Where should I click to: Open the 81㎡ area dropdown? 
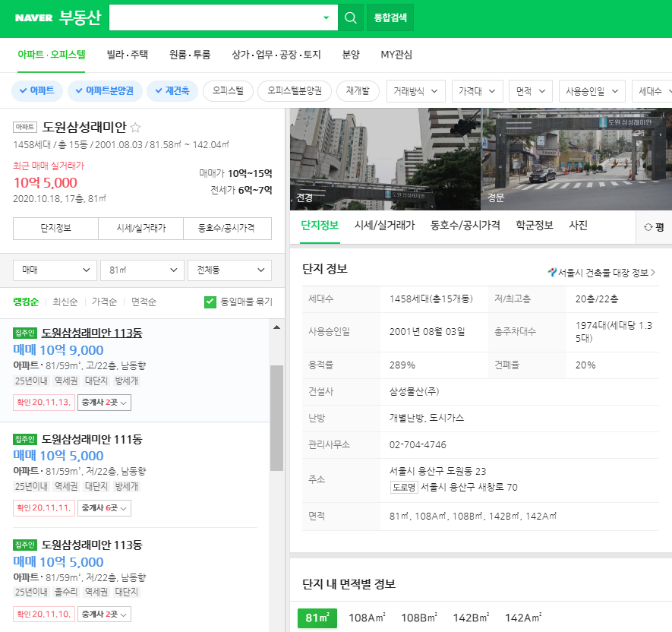pyautogui.click(x=142, y=270)
